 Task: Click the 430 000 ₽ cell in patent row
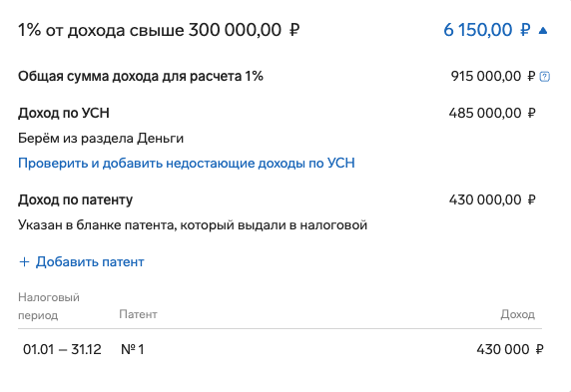click(510, 349)
